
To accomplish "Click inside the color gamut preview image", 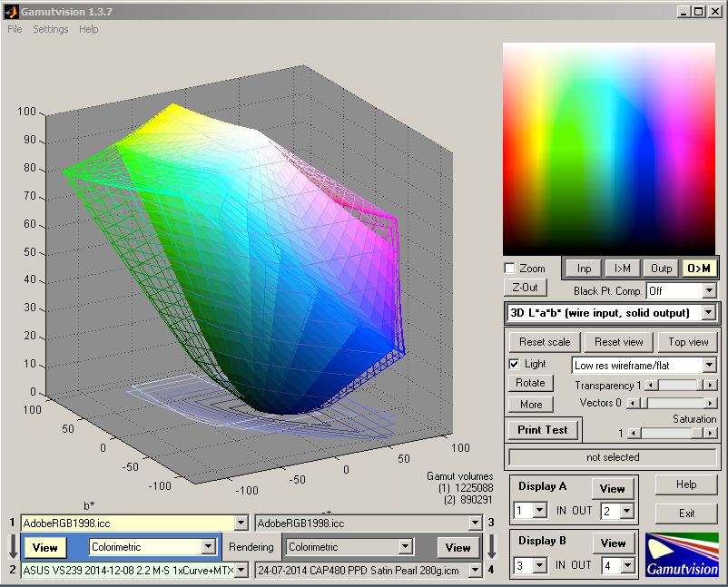I will (x=609, y=149).
